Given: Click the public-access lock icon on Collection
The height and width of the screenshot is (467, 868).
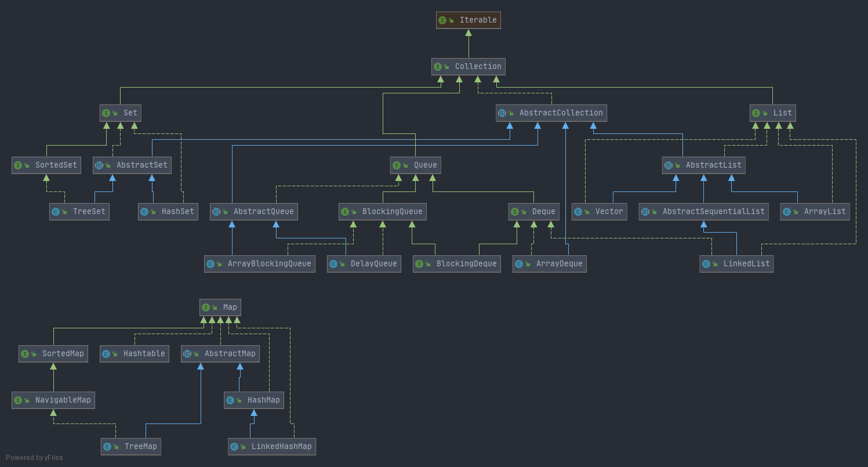Looking at the screenshot, I should pos(446,67).
